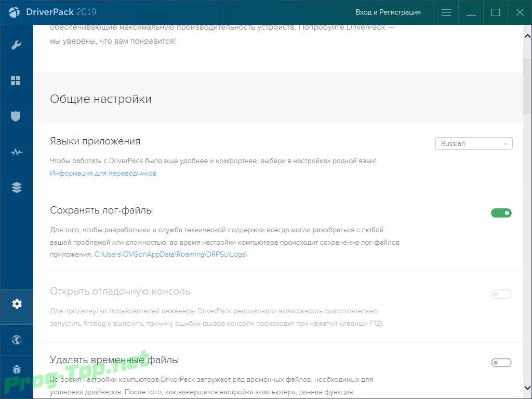Open the wrench tools section in sidebar
Screen dimensions: 532x399
16,45
